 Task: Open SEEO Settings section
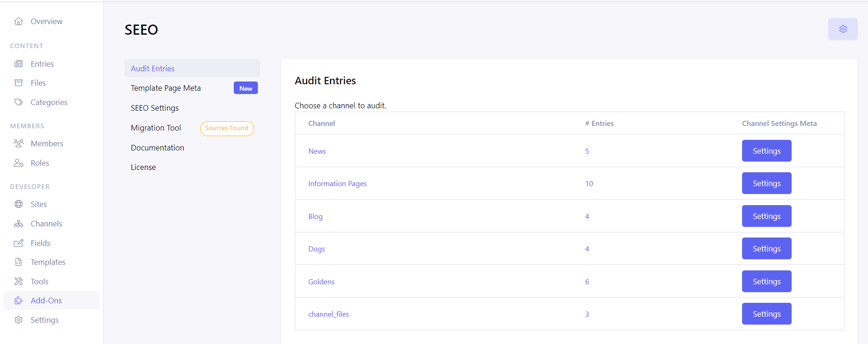point(155,108)
